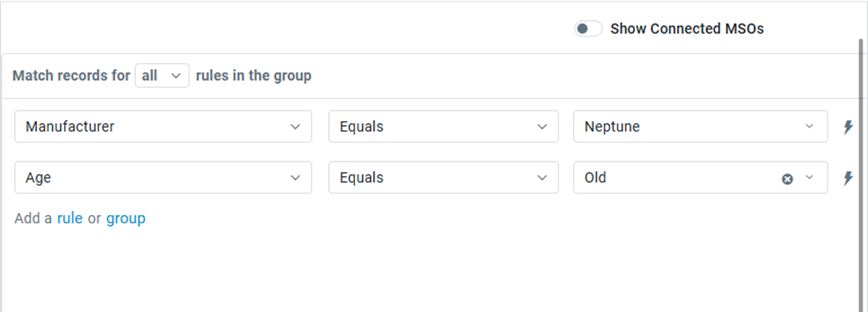
Task: Click chevron arrow in Age field
Action: [296, 178]
